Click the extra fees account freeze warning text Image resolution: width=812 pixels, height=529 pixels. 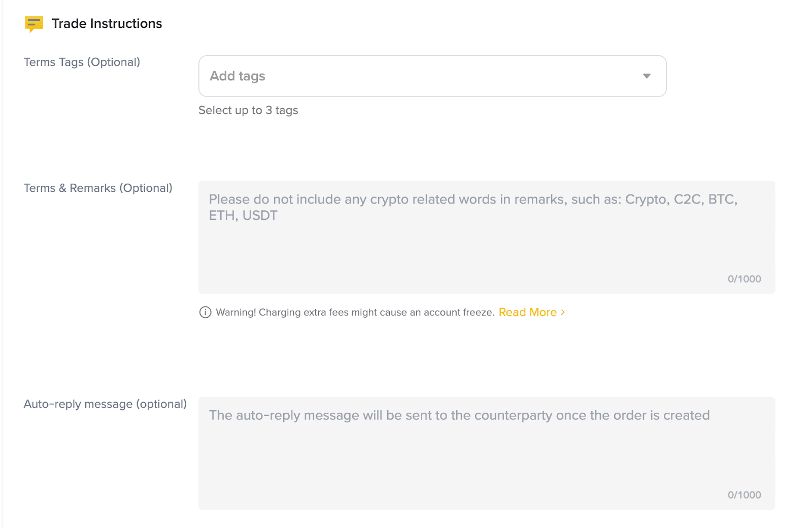coord(355,312)
